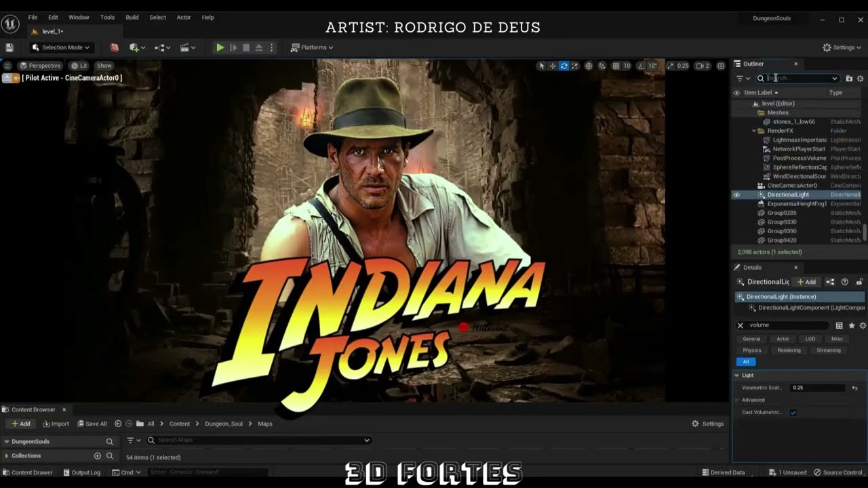
Task: Select CineCameraActor0 in the Outliner
Action: tap(791, 186)
